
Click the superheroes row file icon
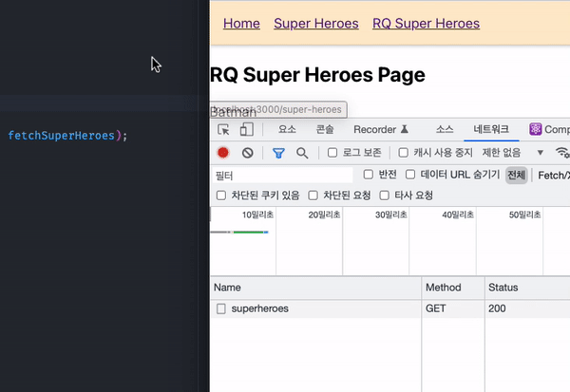(x=221, y=308)
